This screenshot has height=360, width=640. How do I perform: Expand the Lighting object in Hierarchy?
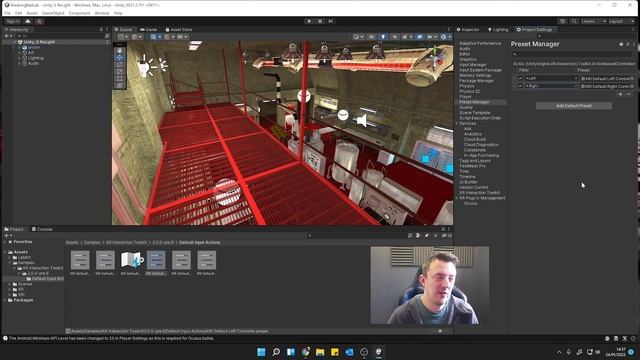pos(19,58)
